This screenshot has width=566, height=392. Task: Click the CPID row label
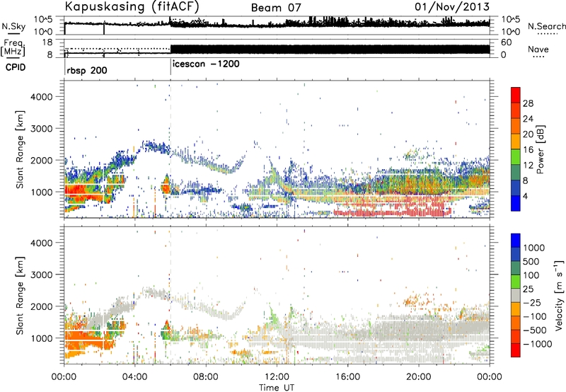pos(16,67)
